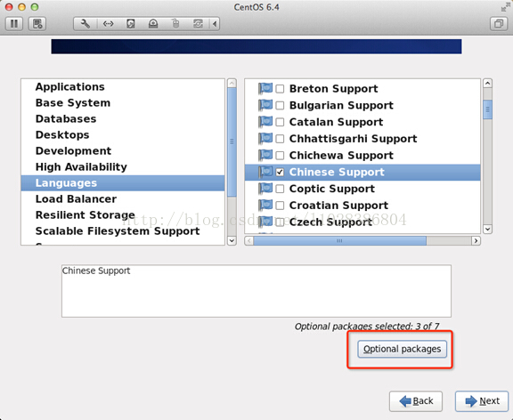Pause the virtual machine
Screen dimensions: 513x420
14,24
